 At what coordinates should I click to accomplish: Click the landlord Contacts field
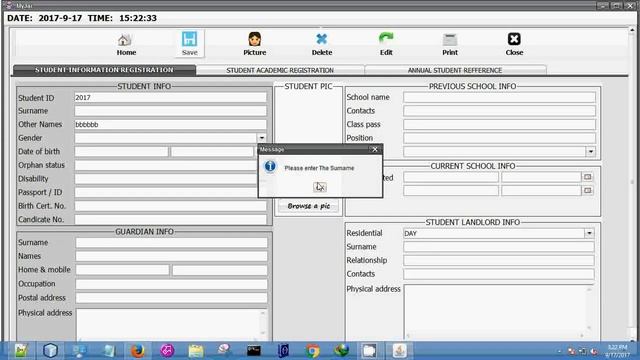click(x=498, y=274)
